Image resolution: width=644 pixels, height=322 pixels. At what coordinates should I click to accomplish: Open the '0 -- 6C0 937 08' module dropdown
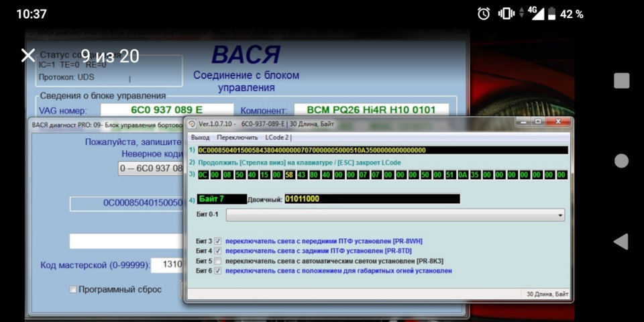click(x=151, y=168)
